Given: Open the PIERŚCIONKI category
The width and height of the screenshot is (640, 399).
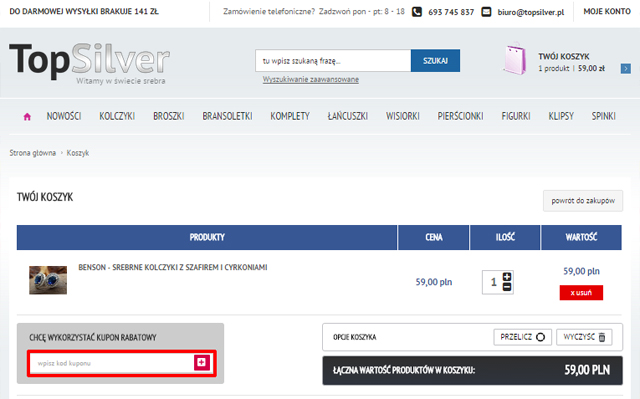Looking at the screenshot, I should 460,116.
